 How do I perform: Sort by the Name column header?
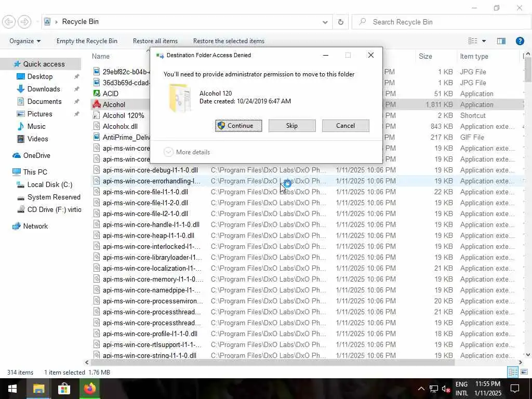101,56
